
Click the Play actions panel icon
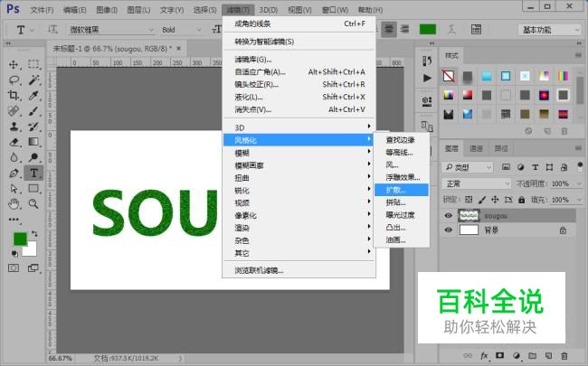(x=427, y=78)
